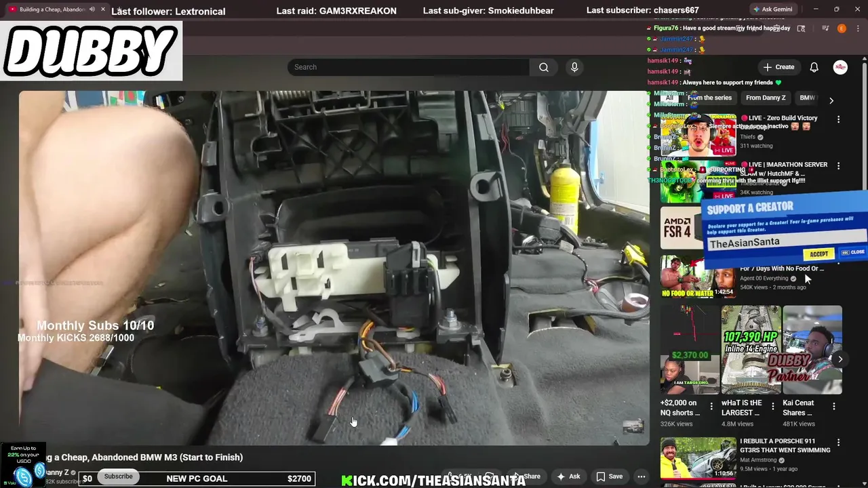Open options for wHaT iS tHE LARGEST short
Screen dimensions: 868x488
click(x=772, y=407)
